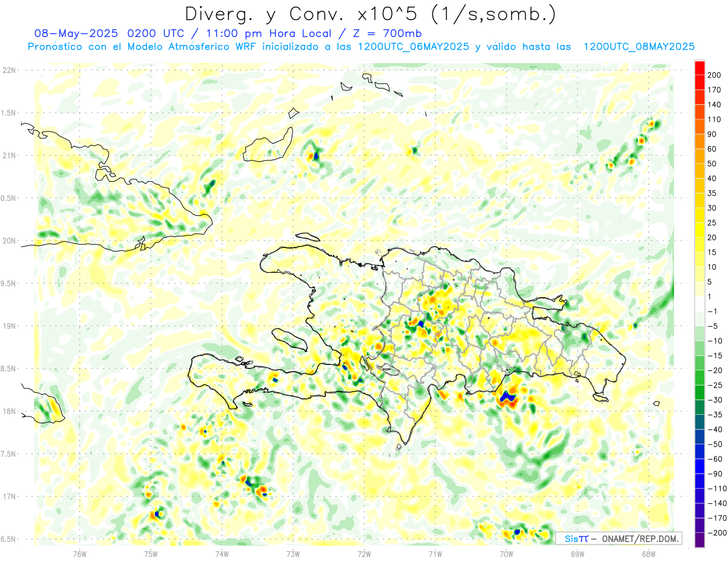The image size is (728, 562).
Task: Click the -170 color bar label
Action: [716, 518]
